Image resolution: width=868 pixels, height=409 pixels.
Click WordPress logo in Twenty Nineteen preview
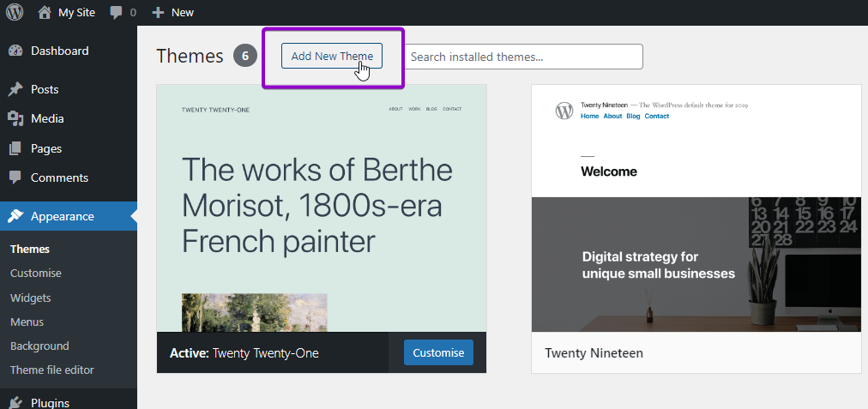(564, 110)
